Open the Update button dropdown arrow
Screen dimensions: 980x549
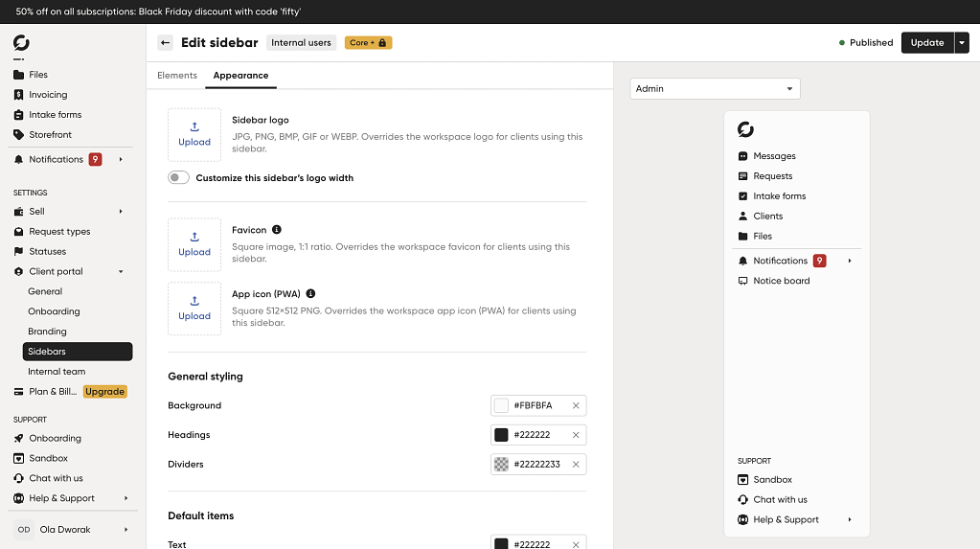962,42
